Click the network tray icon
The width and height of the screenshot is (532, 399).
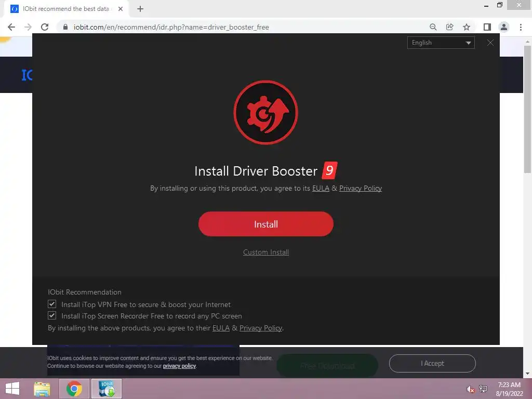[483, 389]
